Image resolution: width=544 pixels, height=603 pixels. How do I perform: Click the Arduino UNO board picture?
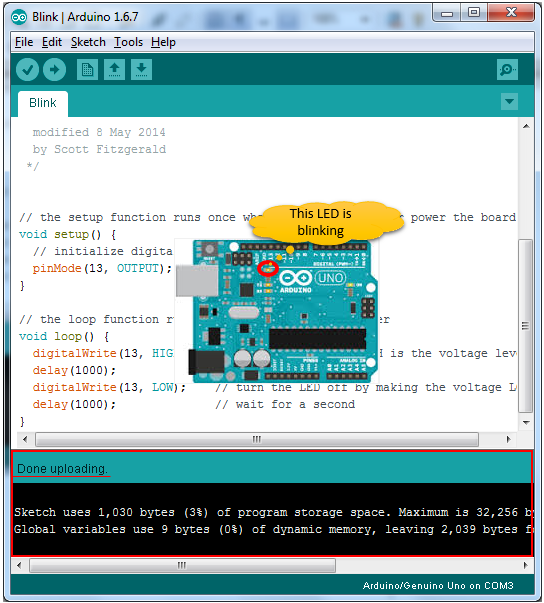point(277,311)
